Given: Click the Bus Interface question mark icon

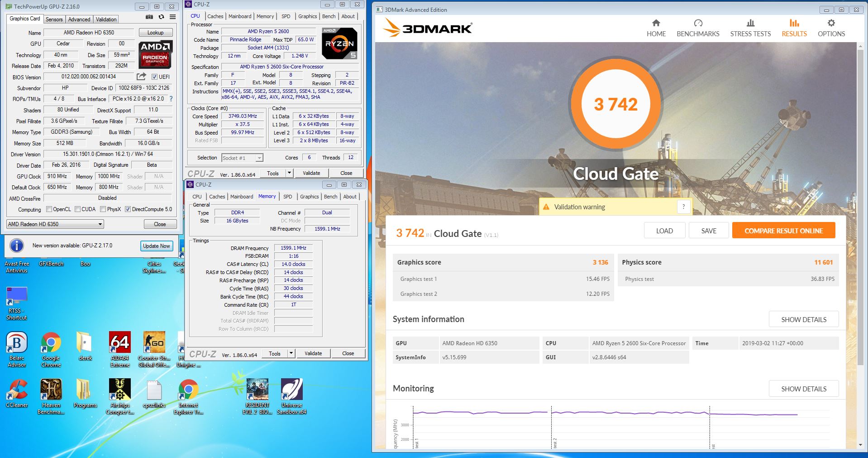Looking at the screenshot, I should pos(171,99).
